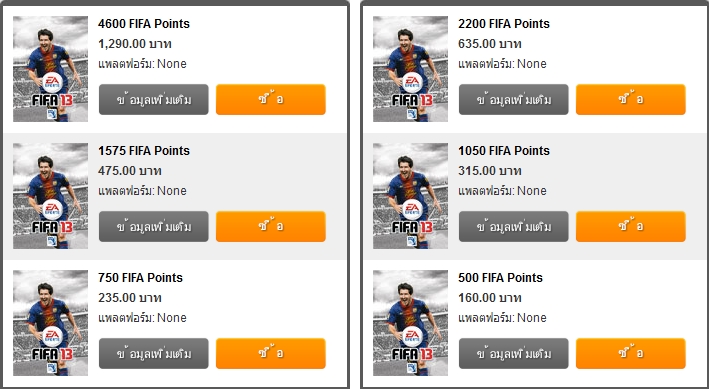The height and width of the screenshot is (389, 709).
Task: Open the 4600 FIFA Points title link
Action: 144,24
